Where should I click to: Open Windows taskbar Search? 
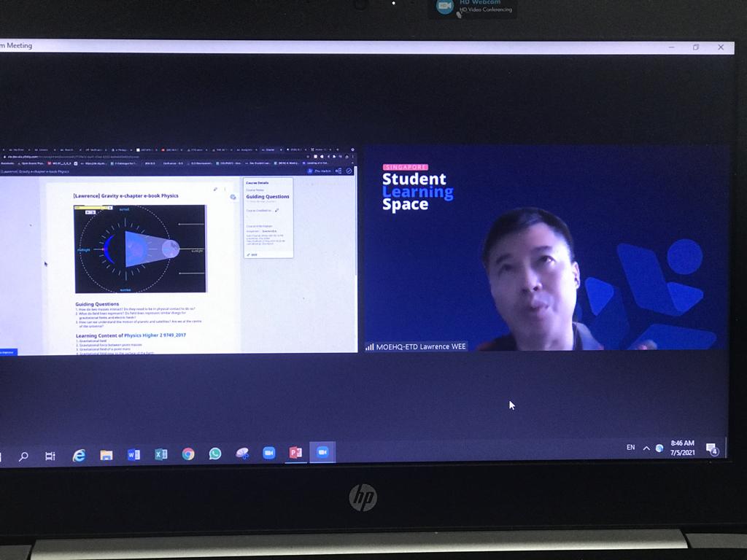[23, 456]
